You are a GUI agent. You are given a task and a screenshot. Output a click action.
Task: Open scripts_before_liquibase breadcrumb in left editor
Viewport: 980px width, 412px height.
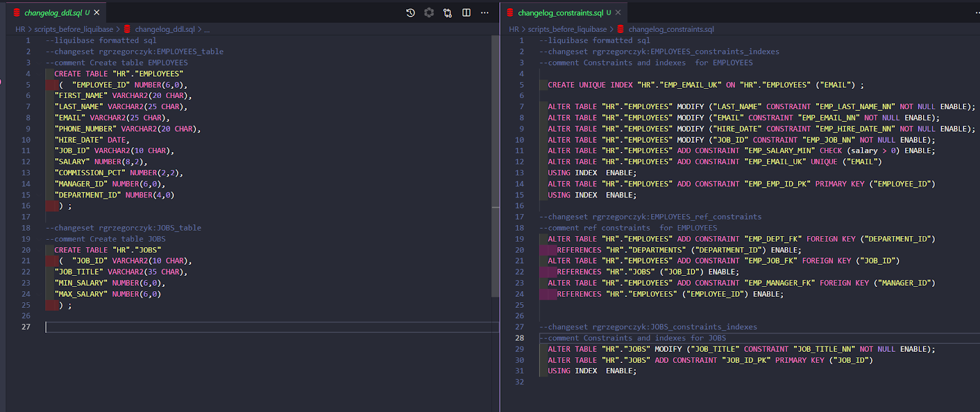73,29
